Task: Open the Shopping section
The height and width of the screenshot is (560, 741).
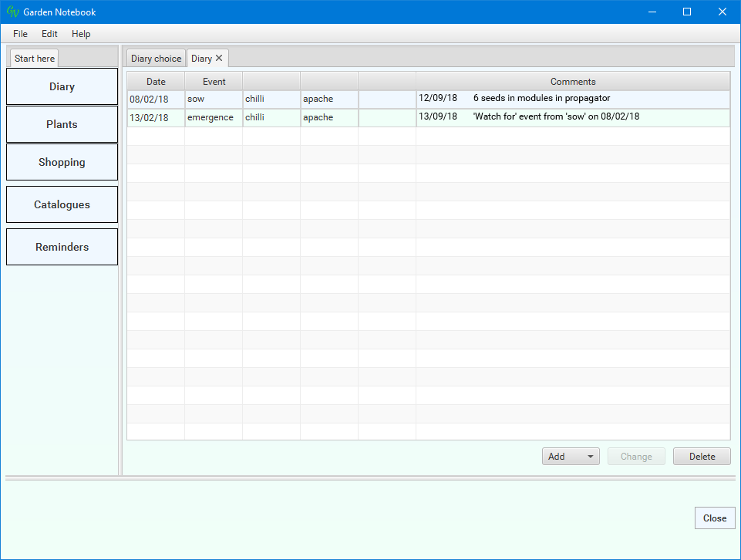Action: coord(62,162)
